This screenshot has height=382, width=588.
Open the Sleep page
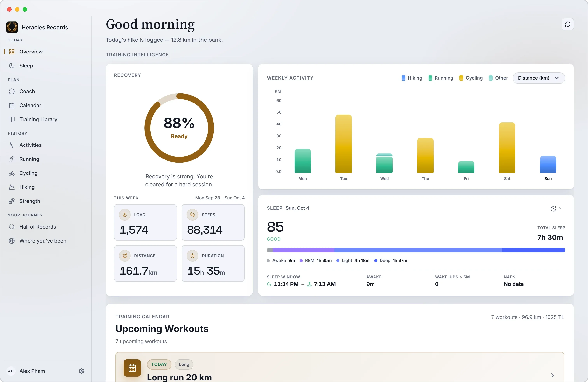click(x=46, y=66)
